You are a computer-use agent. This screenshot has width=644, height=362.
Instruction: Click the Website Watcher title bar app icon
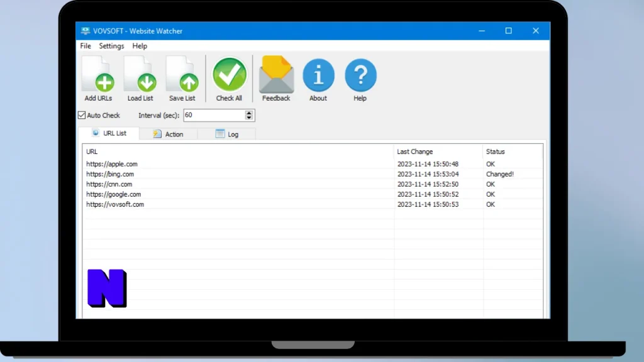(86, 31)
